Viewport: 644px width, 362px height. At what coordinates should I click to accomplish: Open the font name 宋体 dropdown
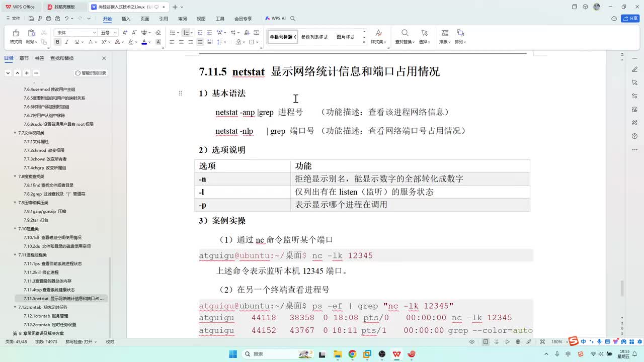click(x=94, y=33)
